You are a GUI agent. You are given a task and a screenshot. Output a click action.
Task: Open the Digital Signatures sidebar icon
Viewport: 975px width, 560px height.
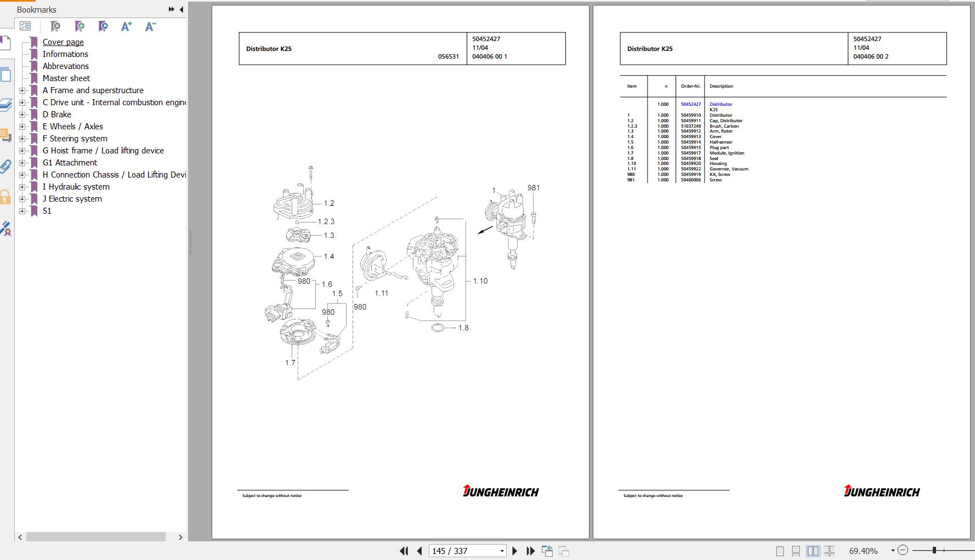(x=5, y=228)
